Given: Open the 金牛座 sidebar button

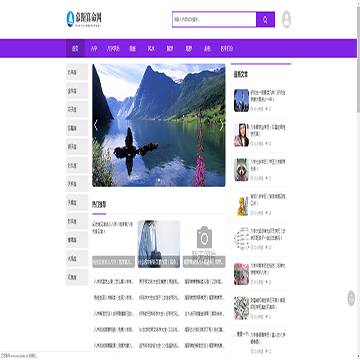Looking at the screenshot, I should (x=77, y=91).
